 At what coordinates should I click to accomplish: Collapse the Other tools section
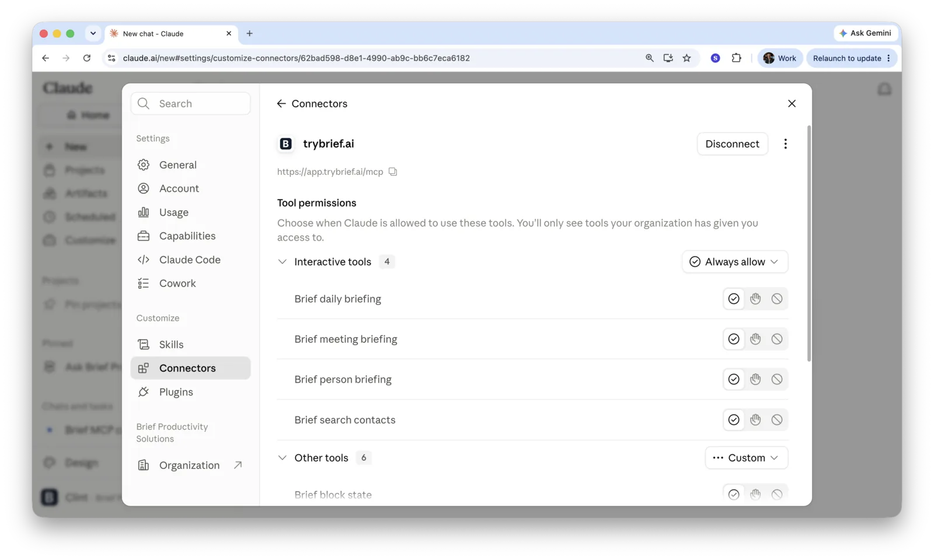tap(283, 458)
